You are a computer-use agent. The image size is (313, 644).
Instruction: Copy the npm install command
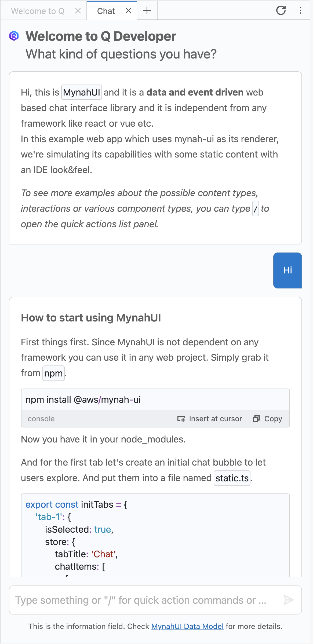click(267, 419)
